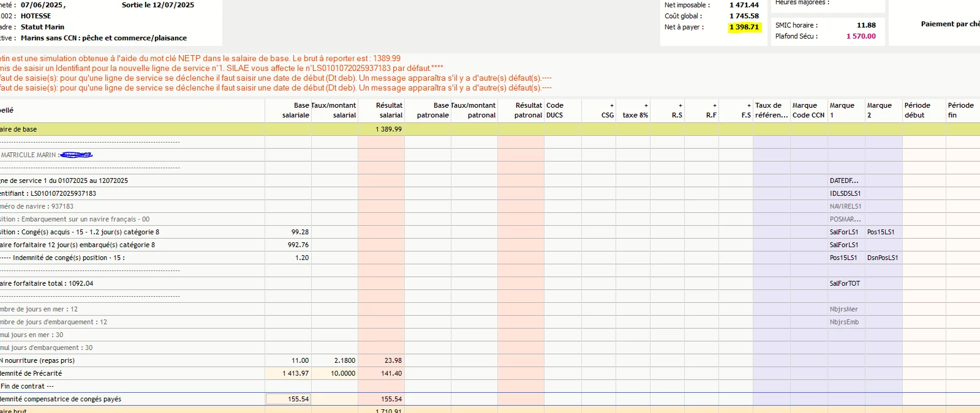This screenshot has width=980, height=413.
Task: Click the DATEDF... marque cell
Action: 846,180
